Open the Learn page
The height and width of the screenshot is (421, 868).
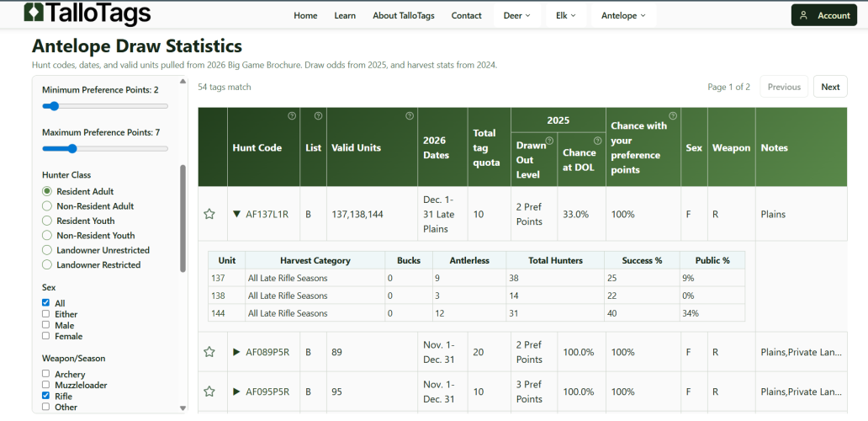coord(345,15)
